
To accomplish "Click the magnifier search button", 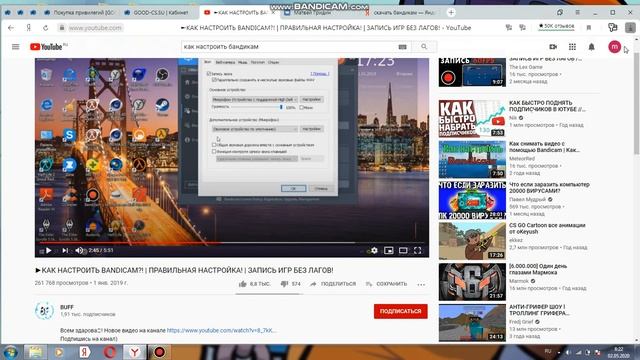I will coord(424,47).
